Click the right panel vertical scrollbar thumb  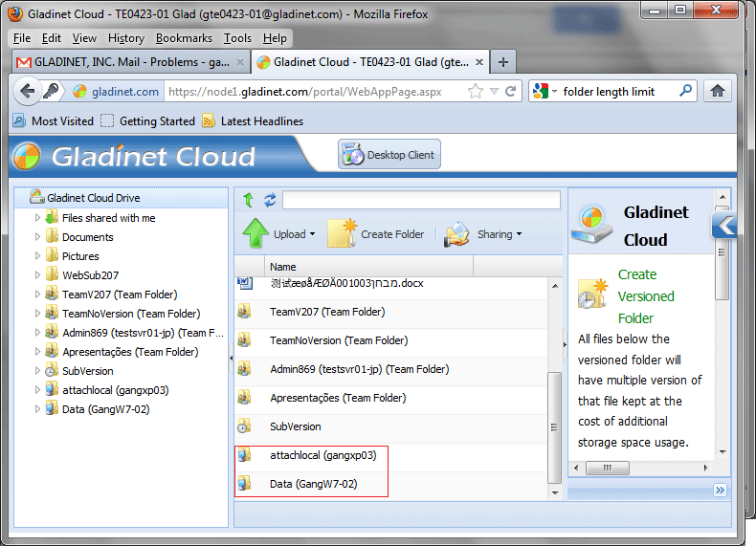coord(722,253)
